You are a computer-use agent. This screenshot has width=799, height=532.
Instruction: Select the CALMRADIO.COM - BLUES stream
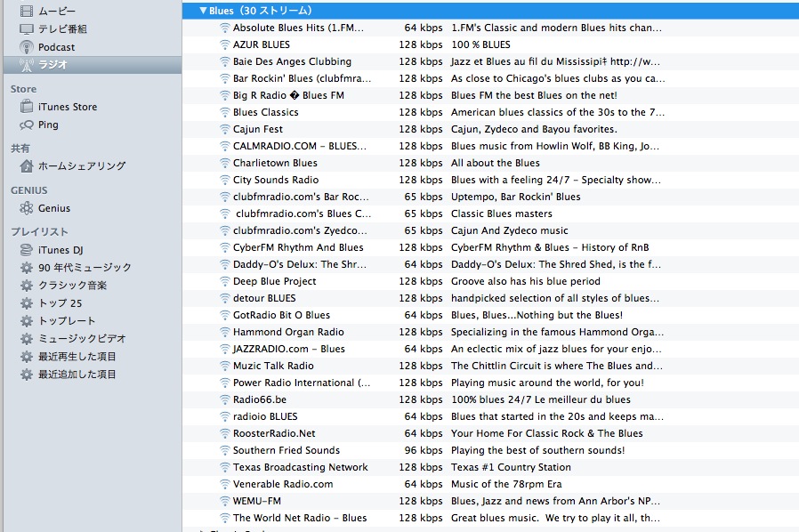coord(300,146)
